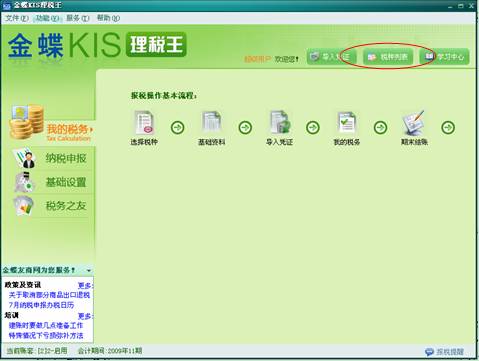This screenshot has height=361, width=479.
Task: Click the arrow after 基础资料
Action: 245,127
